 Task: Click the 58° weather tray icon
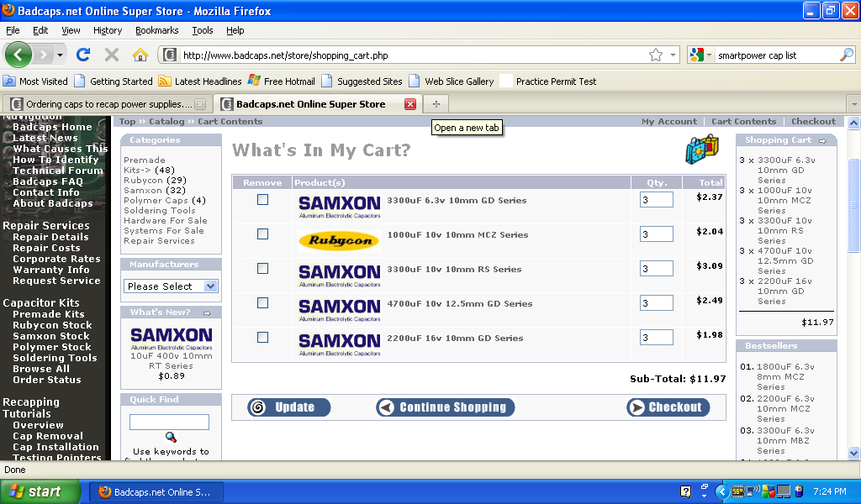coord(738,491)
